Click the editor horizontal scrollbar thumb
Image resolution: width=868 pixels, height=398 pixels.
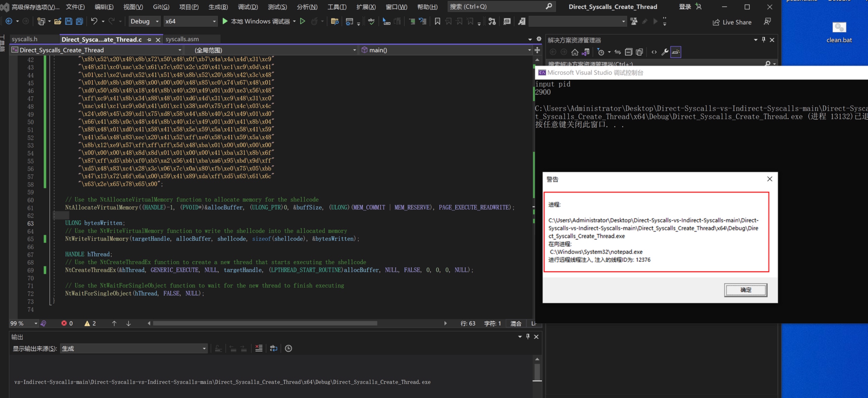(x=265, y=323)
